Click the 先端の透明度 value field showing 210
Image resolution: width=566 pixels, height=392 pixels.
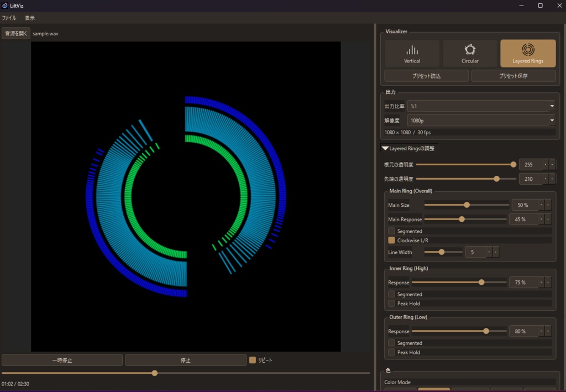coord(531,179)
